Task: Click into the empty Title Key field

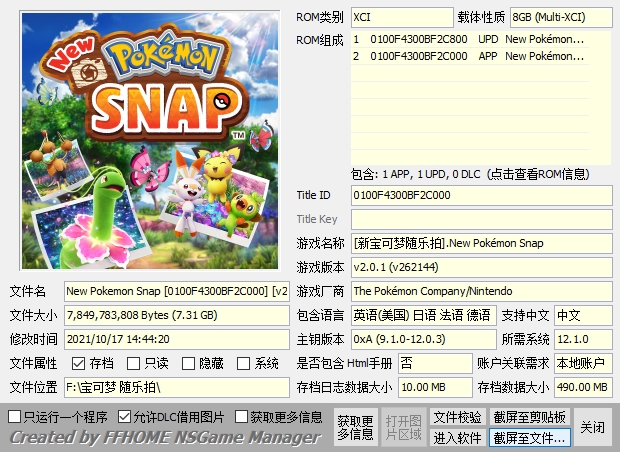Action: click(x=481, y=219)
